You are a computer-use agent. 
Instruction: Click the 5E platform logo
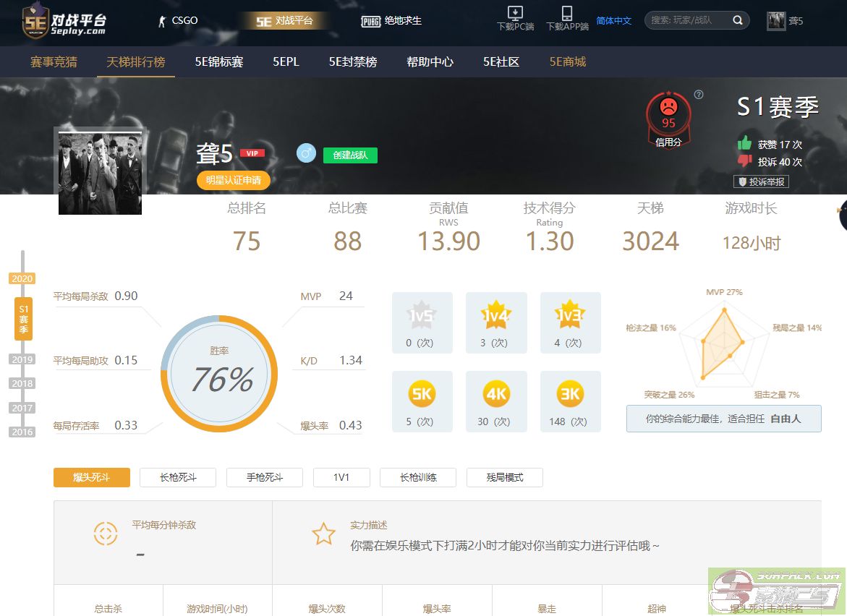(x=65, y=21)
